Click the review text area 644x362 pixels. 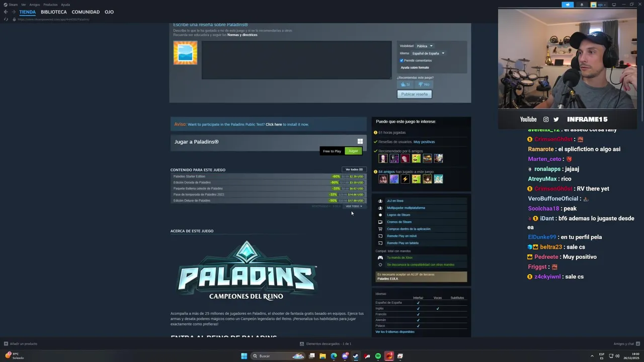pyautogui.click(x=296, y=60)
